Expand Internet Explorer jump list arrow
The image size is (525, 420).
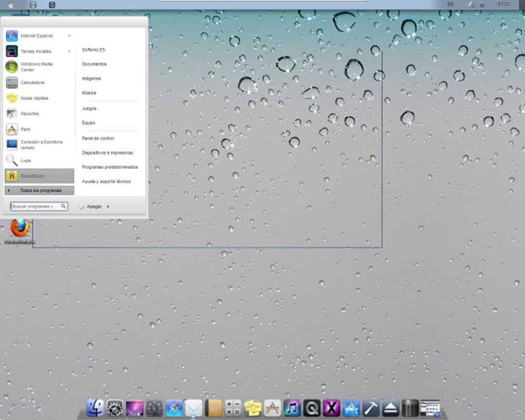click(x=69, y=36)
